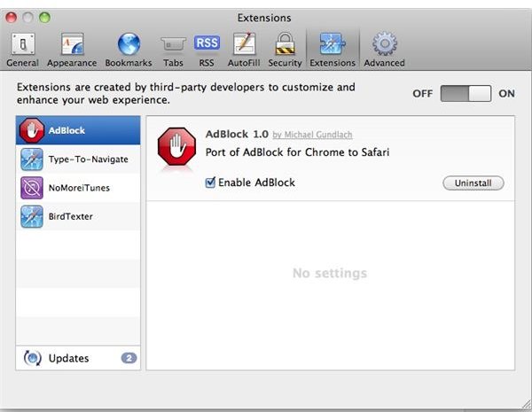This screenshot has width=532, height=412.
Task: Open Updates in the sidebar
Action: pyautogui.click(x=78, y=358)
